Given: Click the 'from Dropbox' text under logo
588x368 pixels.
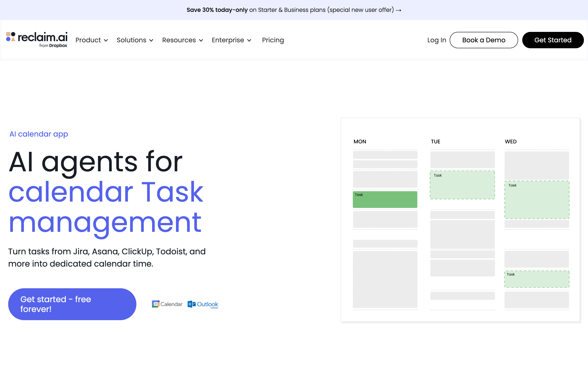Looking at the screenshot, I should pyautogui.click(x=53, y=46).
